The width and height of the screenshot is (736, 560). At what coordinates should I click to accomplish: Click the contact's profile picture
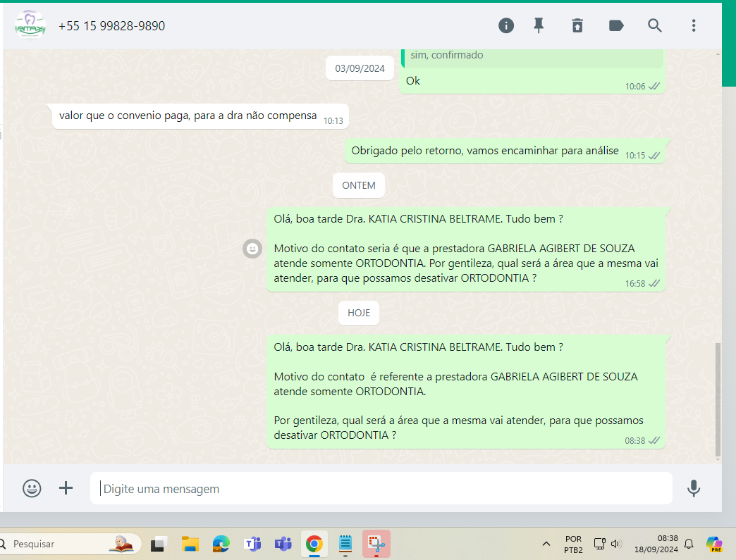(30, 25)
